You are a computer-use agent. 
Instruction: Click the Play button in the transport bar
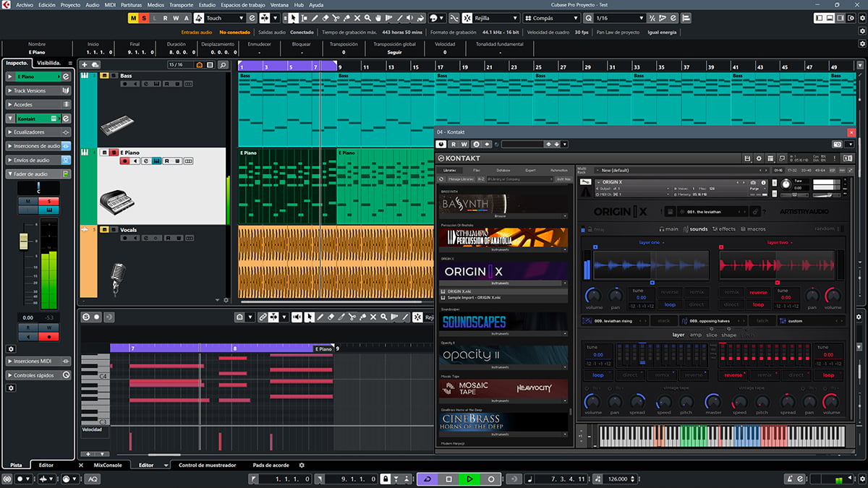click(x=469, y=479)
